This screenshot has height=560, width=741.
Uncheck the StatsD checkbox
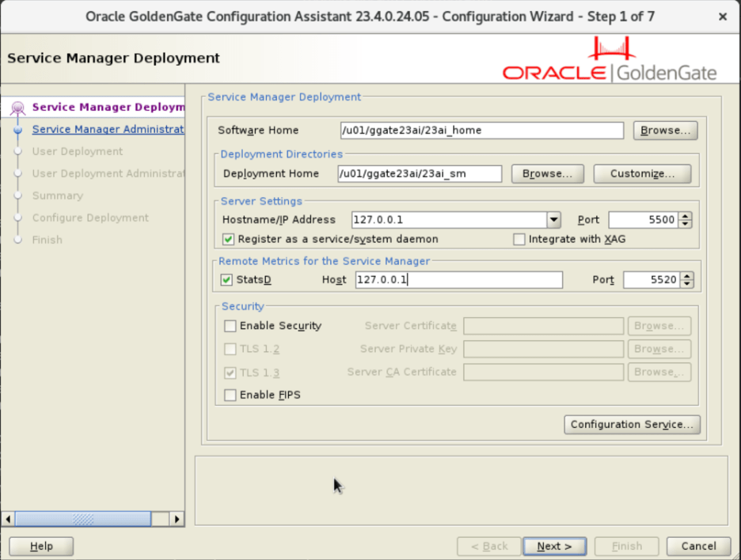tap(226, 280)
